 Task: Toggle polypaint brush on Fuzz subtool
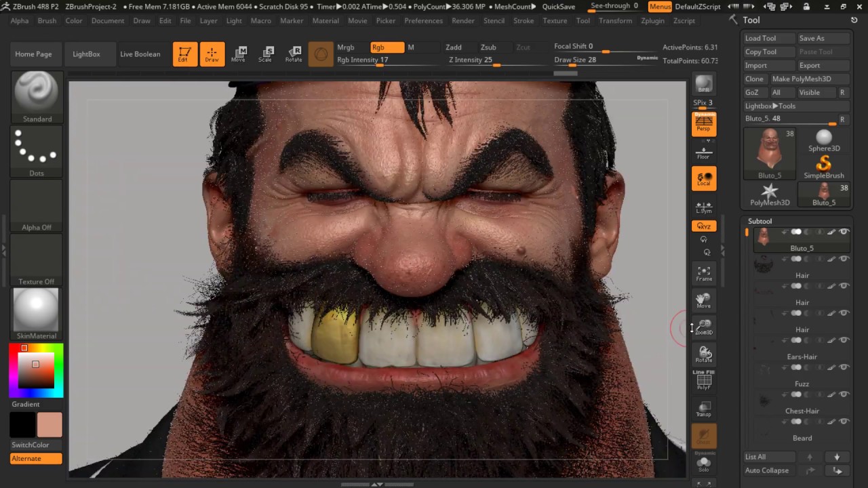tap(831, 367)
